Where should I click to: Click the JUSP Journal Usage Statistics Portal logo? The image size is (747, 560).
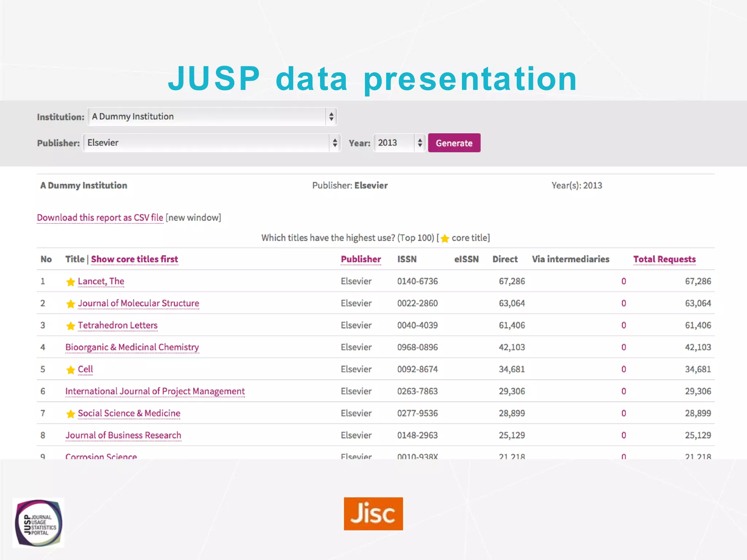click(x=38, y=523)
